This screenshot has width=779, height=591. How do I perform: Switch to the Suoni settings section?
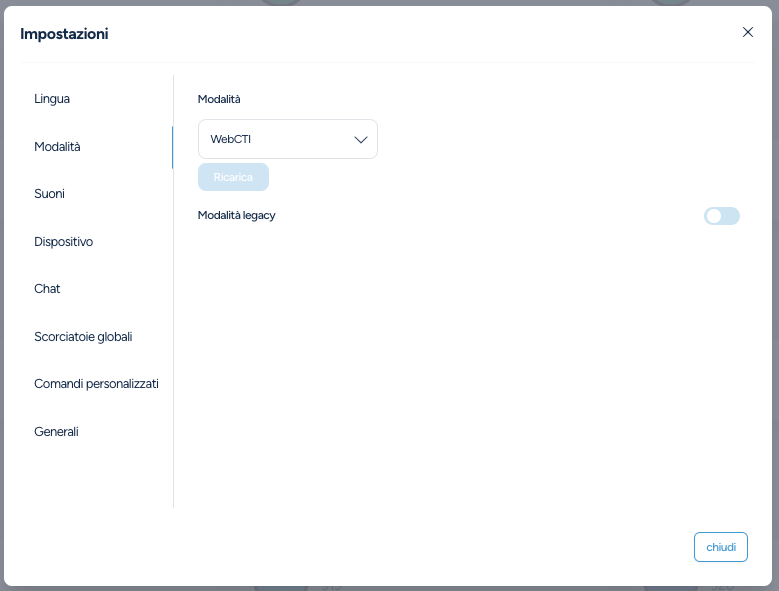pos(49,194)
